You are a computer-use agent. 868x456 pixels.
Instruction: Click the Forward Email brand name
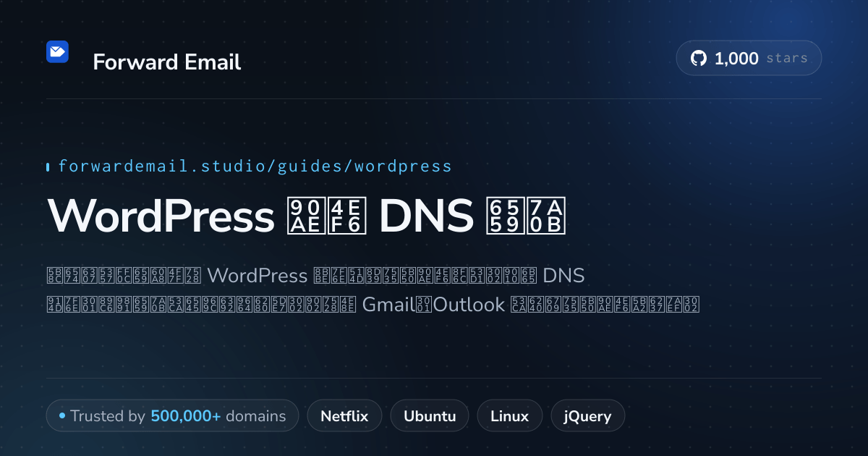[167, 62]
